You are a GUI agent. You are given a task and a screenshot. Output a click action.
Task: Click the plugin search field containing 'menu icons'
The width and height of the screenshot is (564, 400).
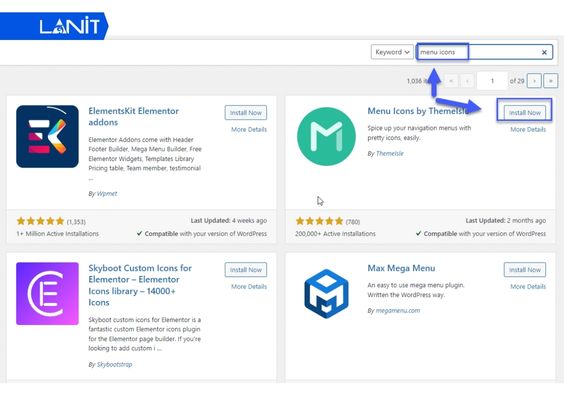(x=484, y=52)
